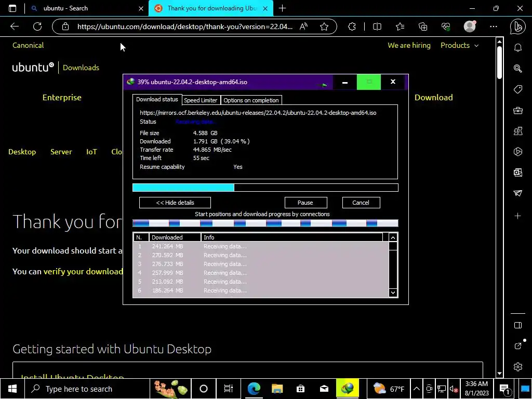Viewport: 532px width, 399px height.
Task: Add a sidebar app with plus
Action: pyautogui.click(x=518, y=216)
